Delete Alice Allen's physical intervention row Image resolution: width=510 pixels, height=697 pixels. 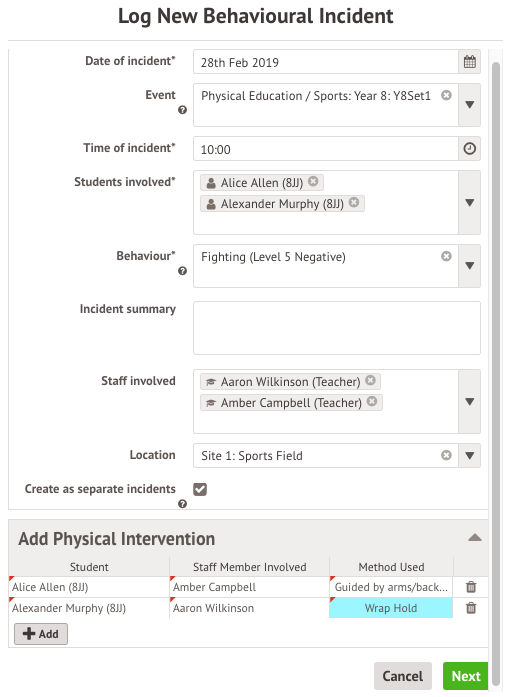pyautogui.click(x=471, y=587)
